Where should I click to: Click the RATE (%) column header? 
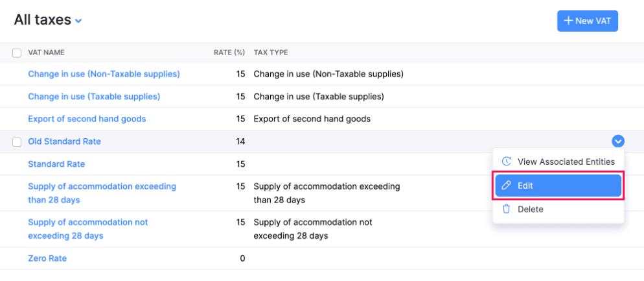pos(229,53)
